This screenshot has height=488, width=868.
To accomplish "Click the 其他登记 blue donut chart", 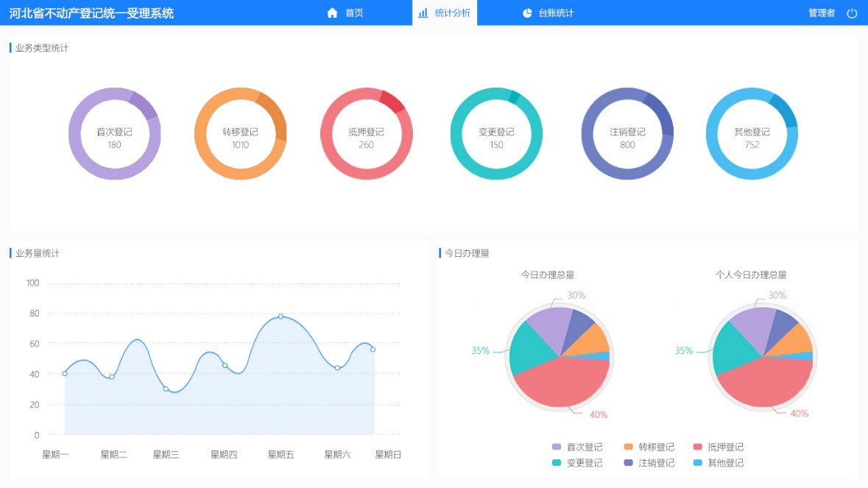I will pyautogui.click(x=752, y=133).
